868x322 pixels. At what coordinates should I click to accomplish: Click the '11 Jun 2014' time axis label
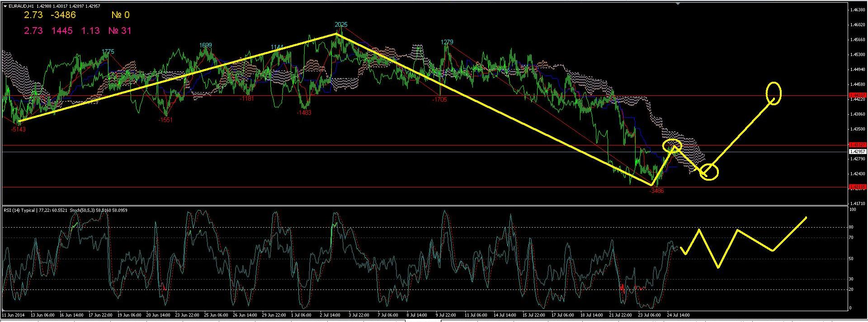pyautogui.click(x=14, y=315)
